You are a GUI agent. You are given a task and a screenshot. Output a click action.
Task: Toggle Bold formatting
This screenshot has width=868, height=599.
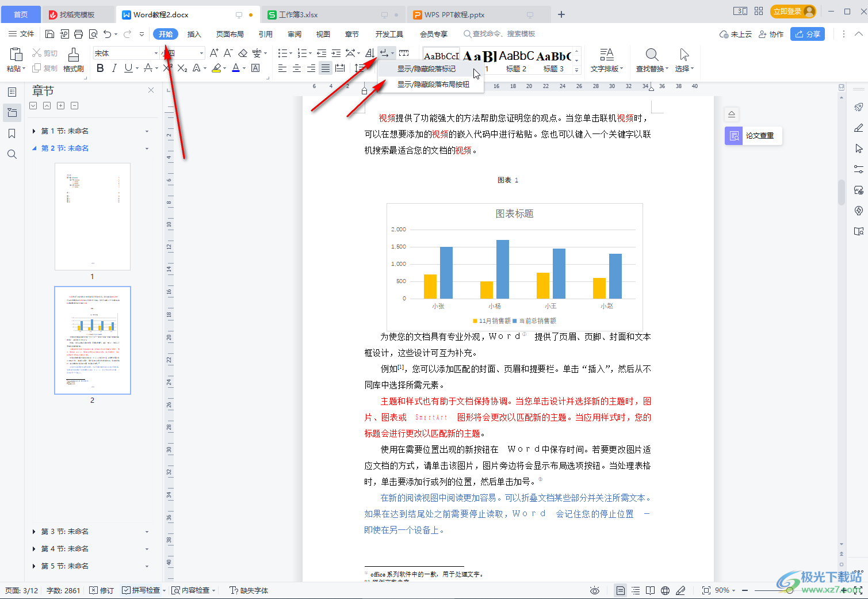pos(100,68)
